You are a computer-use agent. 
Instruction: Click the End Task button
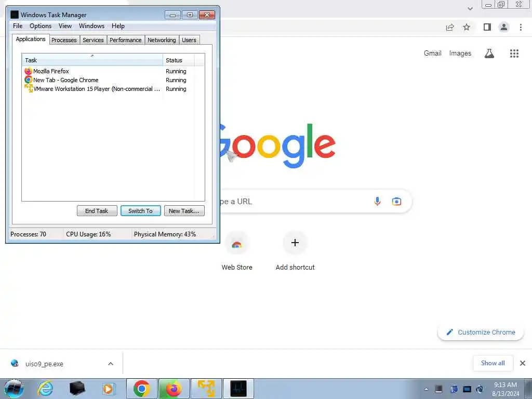97,211
